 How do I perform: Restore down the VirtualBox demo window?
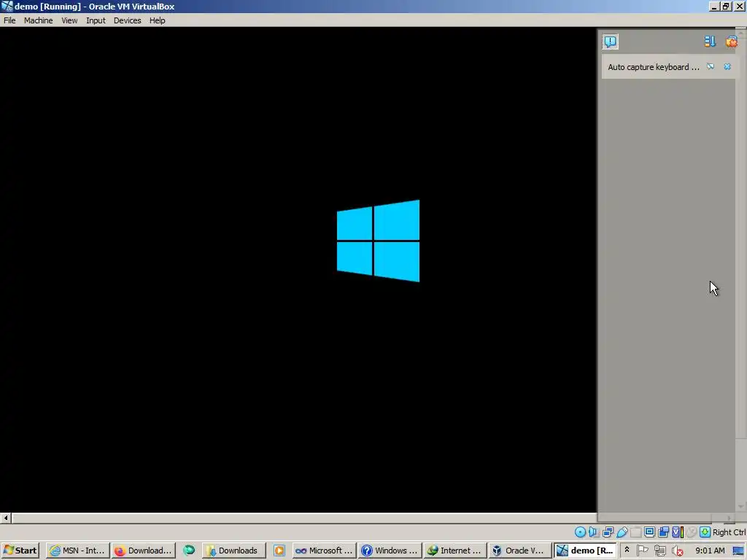(x=726, y=6)
